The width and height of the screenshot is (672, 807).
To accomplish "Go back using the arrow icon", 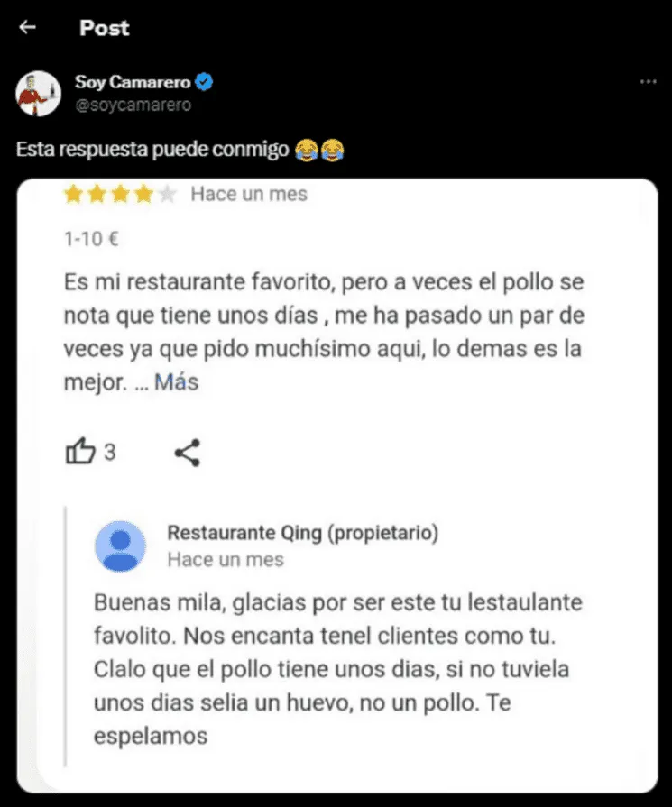I will (x=28, y=28).
